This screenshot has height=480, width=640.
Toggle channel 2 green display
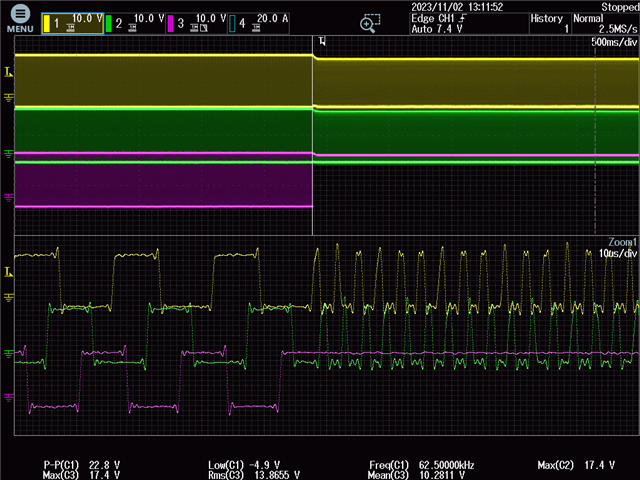(x=135, y=22)
